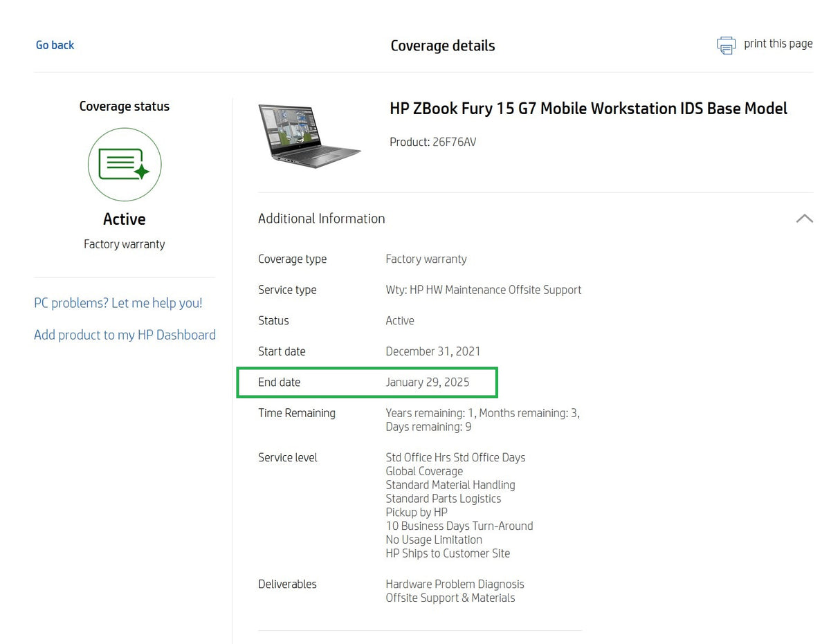
Task: Click the Time Remaining label
Action: 297,413
